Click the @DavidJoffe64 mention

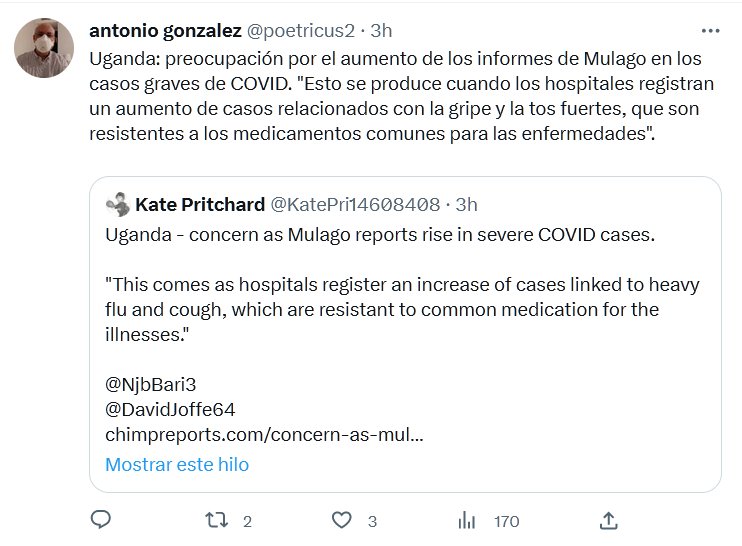coord(170,409)
